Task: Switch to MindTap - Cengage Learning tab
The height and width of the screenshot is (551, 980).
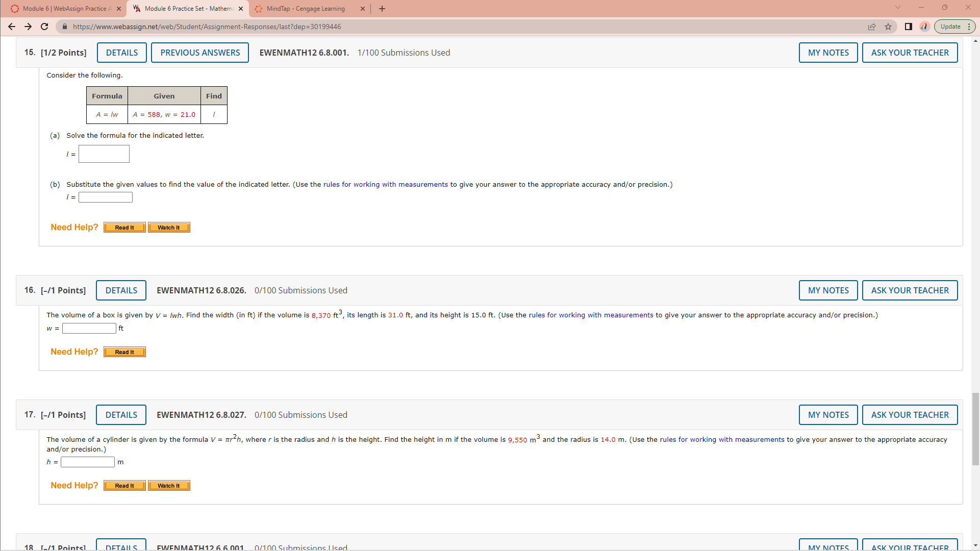Action: click(x=306, y=9)
